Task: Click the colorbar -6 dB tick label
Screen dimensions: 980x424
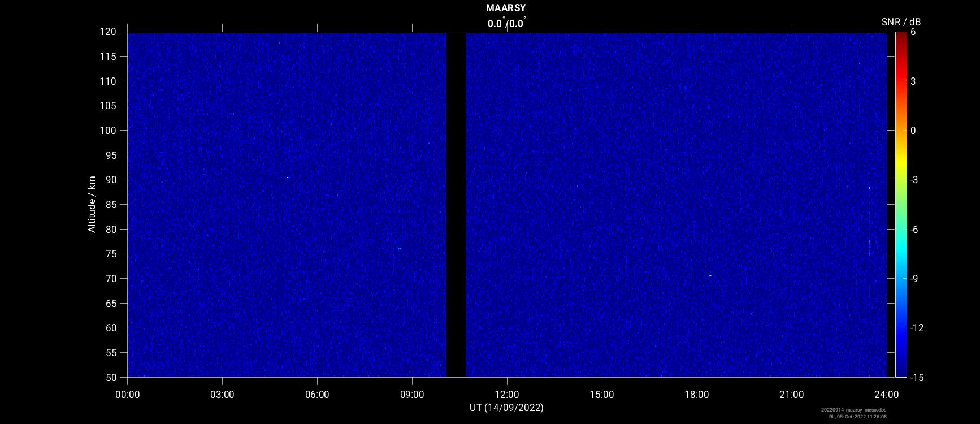Action: (915, 230)
